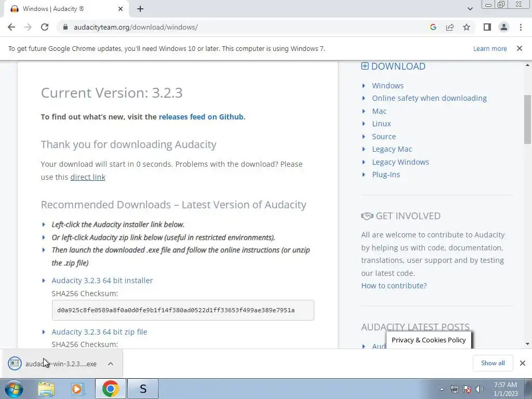
Task: Click the address bar URL
Action: pyautogui.click(x=136, y=27)
